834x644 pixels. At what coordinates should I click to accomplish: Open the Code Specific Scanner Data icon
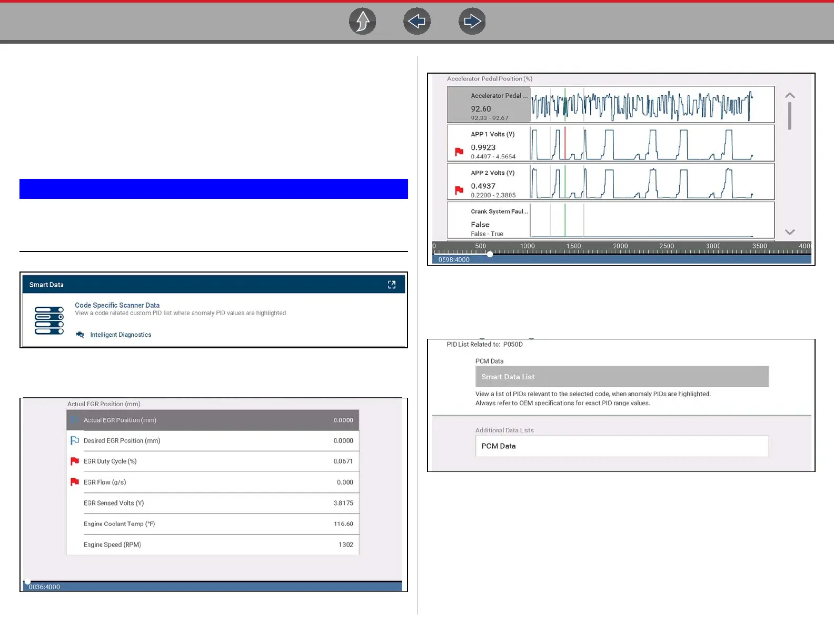(x=49, y=320)
